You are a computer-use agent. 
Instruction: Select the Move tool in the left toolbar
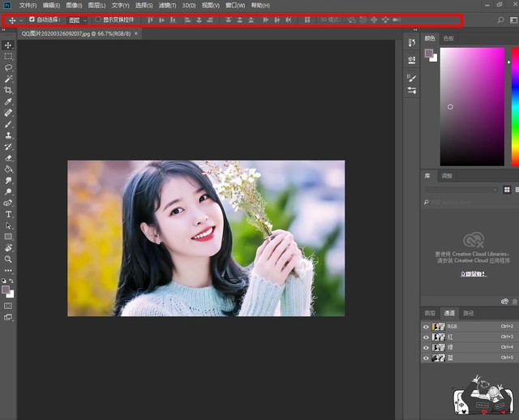8,45
